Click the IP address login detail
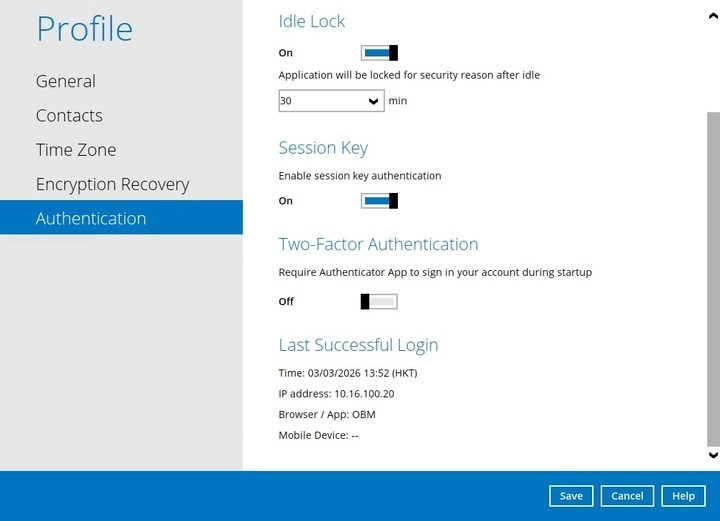 coord(336,394)
